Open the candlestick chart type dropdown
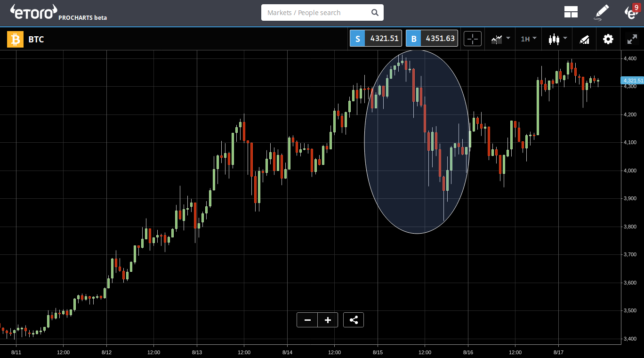This screenshot has height=358, width=644. (x=558, y=39)
